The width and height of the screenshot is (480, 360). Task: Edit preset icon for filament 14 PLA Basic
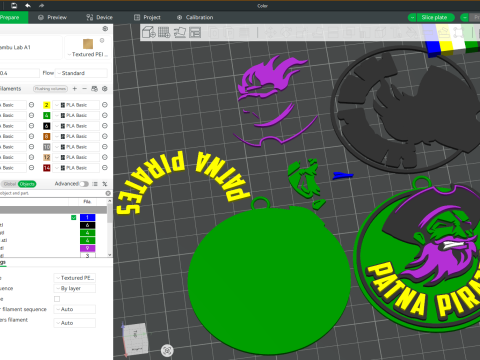pos(105,168)
